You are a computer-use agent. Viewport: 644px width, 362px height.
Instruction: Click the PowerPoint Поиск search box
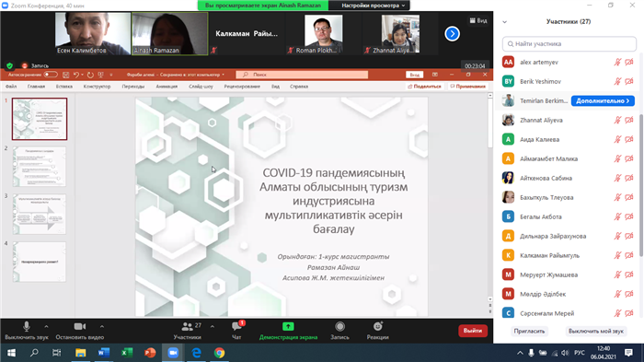pyautogui.click(x=302, y=75)
